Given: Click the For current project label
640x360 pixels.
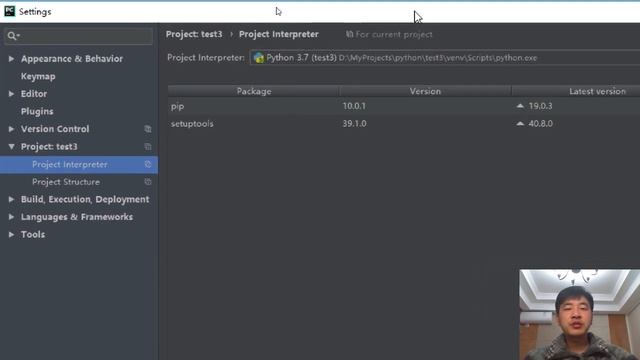Looking at the screenshot, I should pos(394,35).
